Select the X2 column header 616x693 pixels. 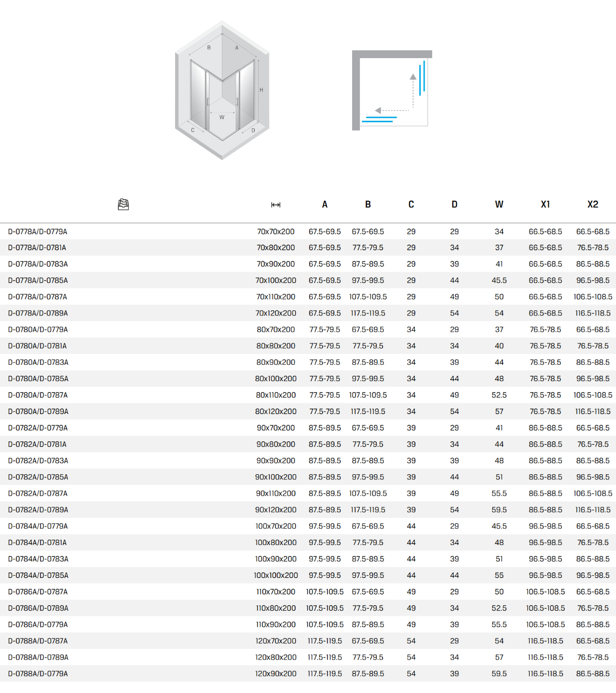[x=593, y=204]
